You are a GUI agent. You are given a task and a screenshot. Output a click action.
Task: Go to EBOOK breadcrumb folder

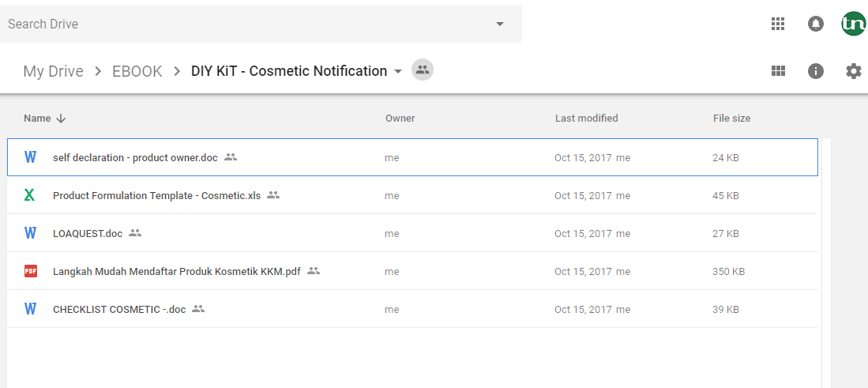137,71
